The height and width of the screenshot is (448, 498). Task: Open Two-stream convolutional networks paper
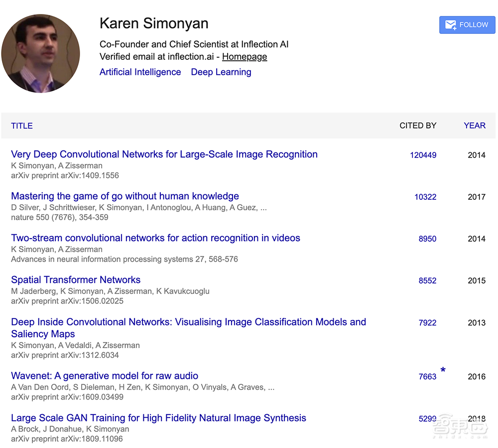[155, 238]
